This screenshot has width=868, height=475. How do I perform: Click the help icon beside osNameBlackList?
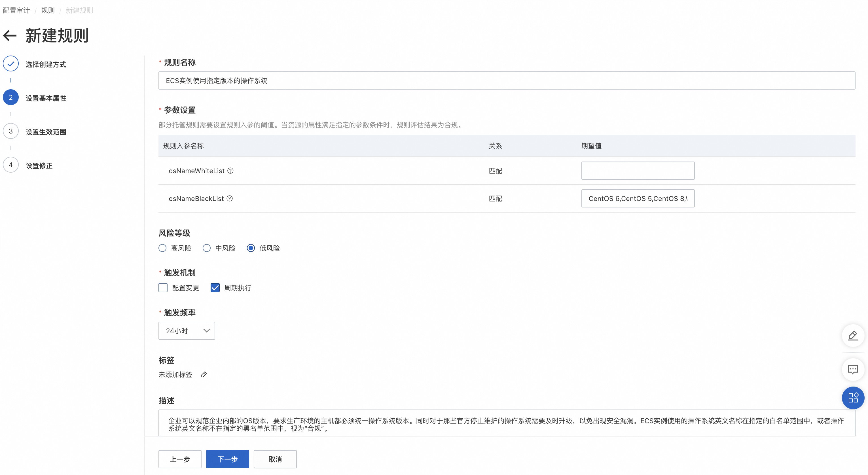click(x=229, y=198)
